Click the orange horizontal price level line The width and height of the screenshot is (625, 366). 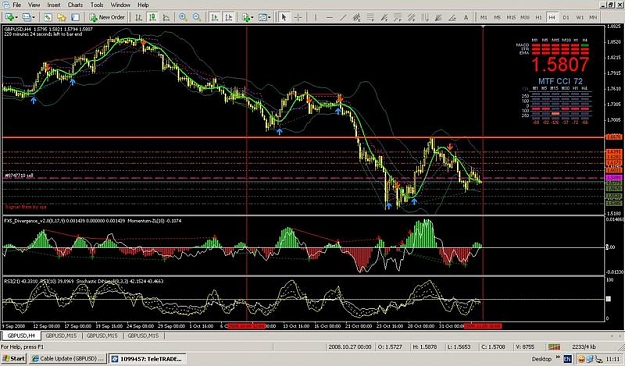click(x=303, y=137)
